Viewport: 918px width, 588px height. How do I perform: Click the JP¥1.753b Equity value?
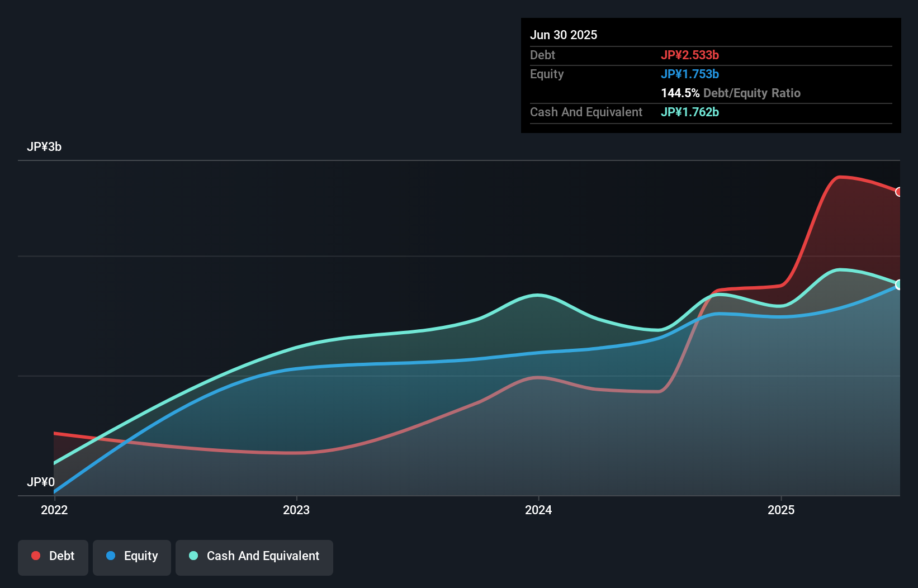pyautogui.click(x=690, y=74)
